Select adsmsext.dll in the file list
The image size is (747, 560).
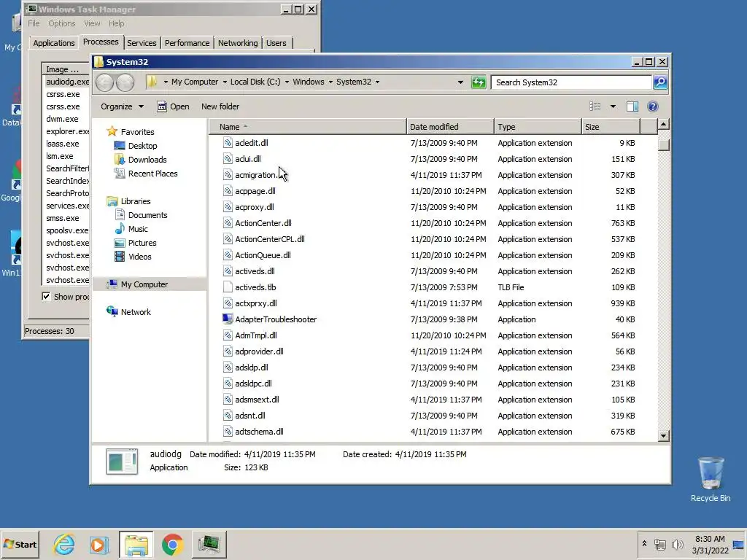tap(429, 400)
